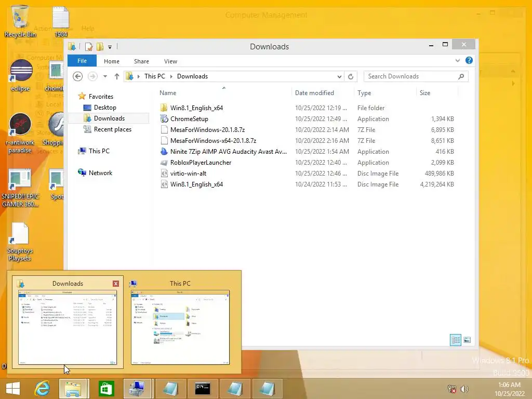Click the File Explorer taskbar button
The height and width of the screenshot is (399, 532).
click(x=73, y=389)
